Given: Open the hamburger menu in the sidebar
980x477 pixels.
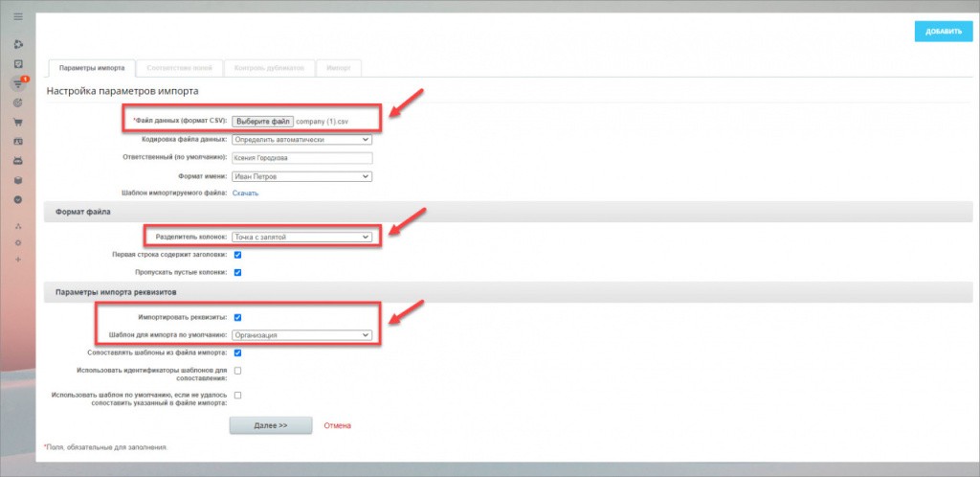Looking at the screenshot, I should (17, 17).
